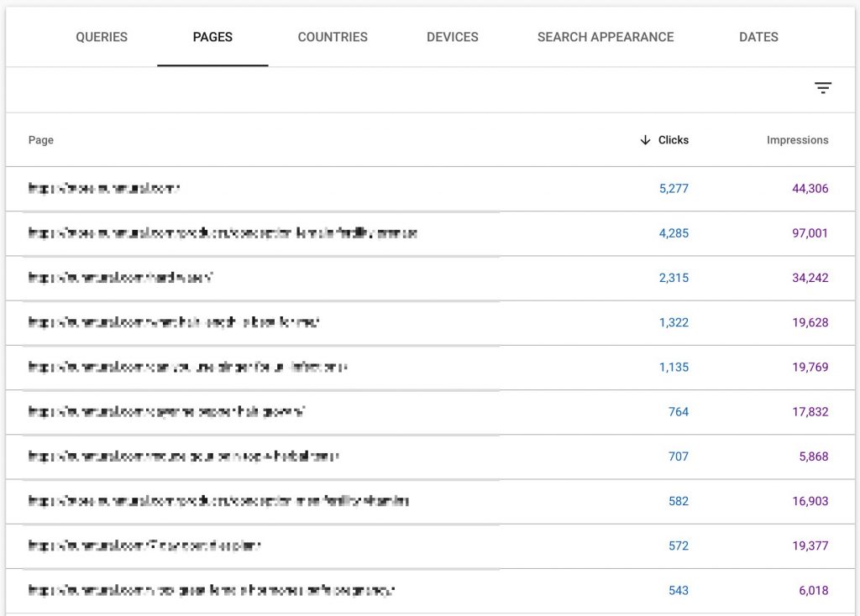Open the Search Appearance tab
The image size is (860, 616).
[x=606, y=37]
